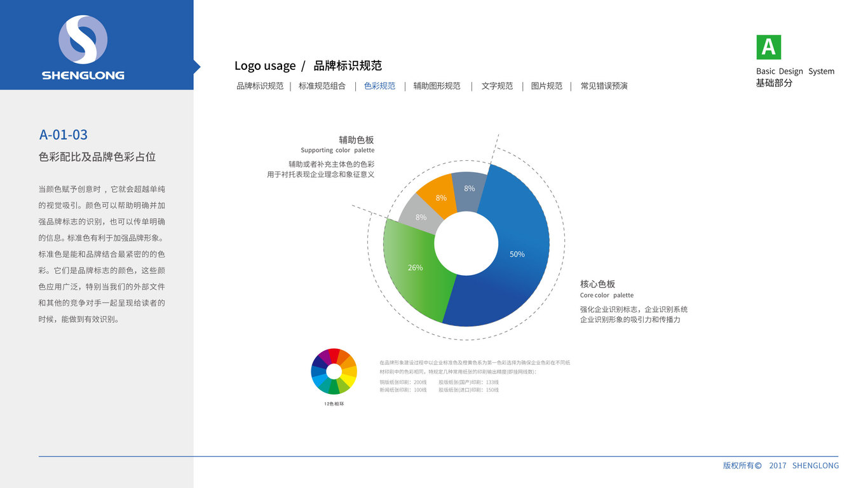Click the '核心色板' heading
This screenshot has height=488, width=868.
pyautogui.click(x=597, y=284)
